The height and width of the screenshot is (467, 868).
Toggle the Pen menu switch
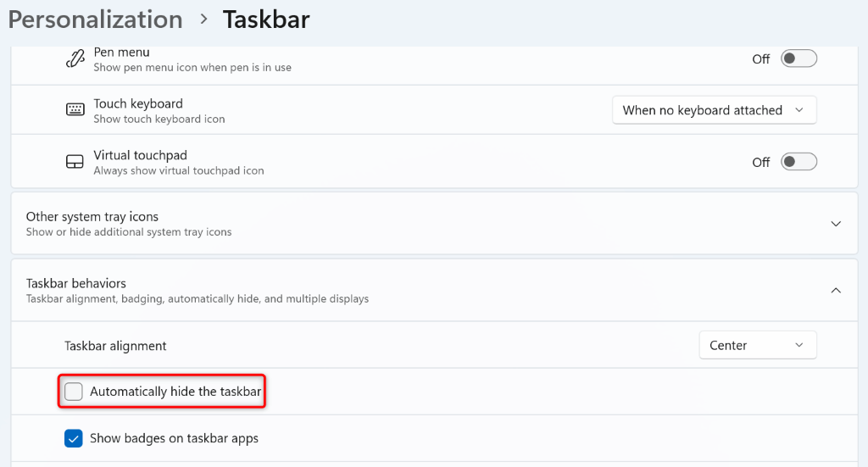[798, 58]
